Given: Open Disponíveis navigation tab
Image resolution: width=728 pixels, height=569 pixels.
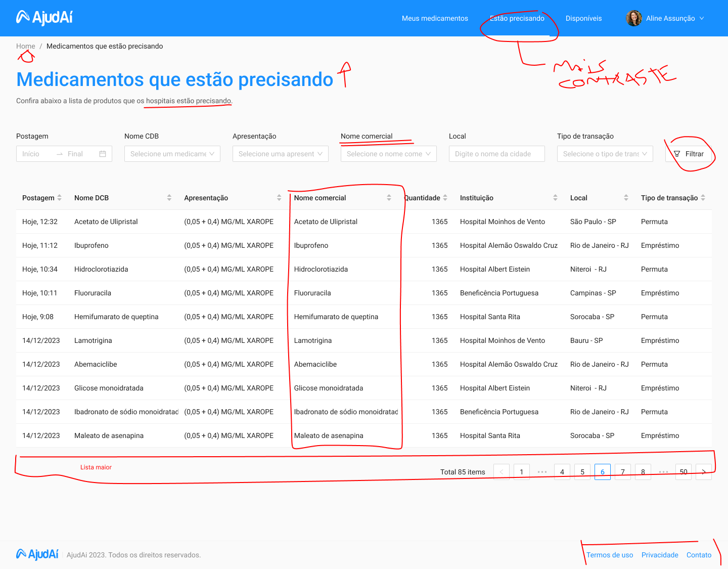Looking at the screenshot, I should 583,18.
